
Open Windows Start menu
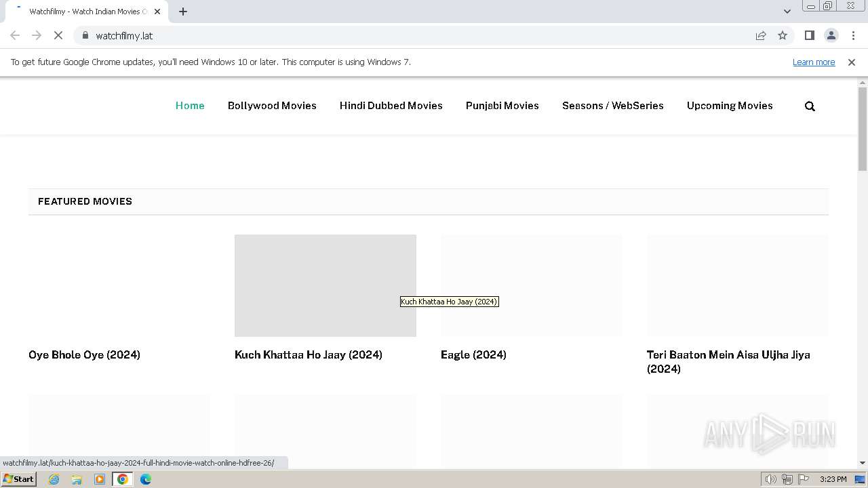(x=18, y=479)
